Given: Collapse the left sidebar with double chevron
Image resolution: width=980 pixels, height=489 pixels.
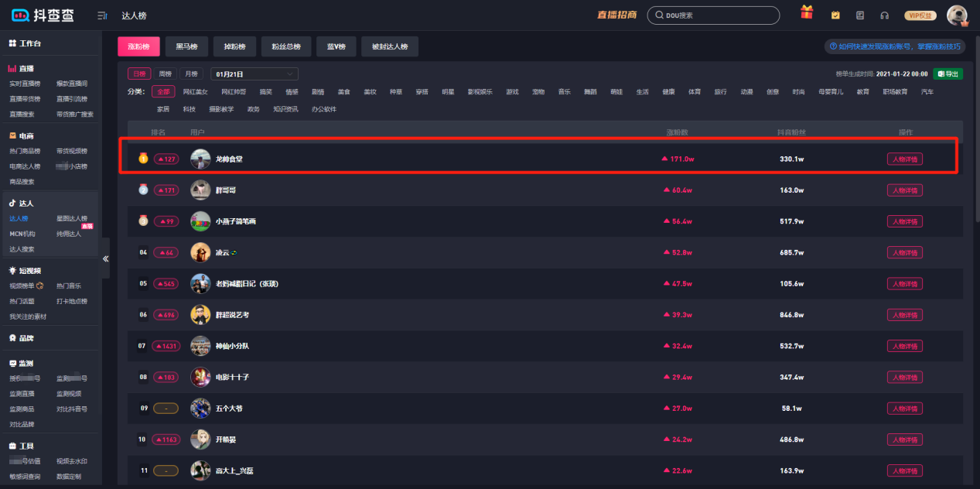Looking at the screenshot, I should 106,258.
